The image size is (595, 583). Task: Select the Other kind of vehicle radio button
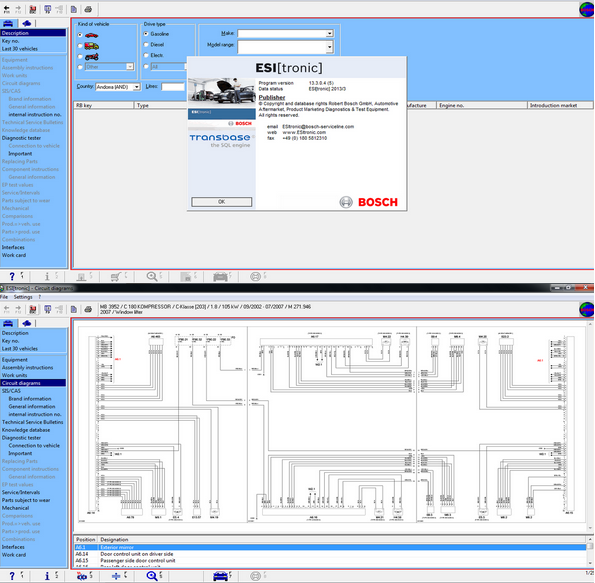[80, 67]
